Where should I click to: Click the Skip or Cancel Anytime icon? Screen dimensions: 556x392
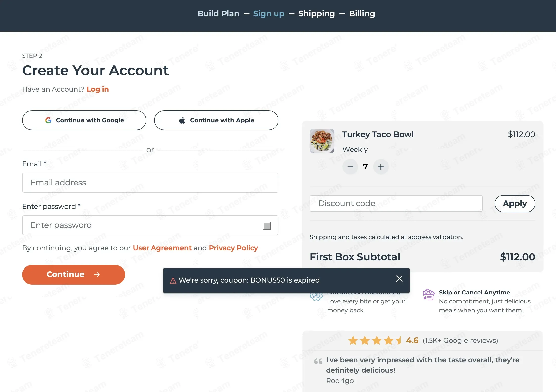pos(429,294)
